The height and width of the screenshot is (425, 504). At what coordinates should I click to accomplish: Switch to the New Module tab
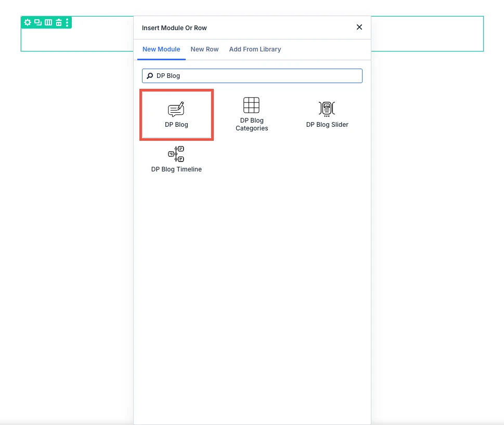click(x=161, y=49)
